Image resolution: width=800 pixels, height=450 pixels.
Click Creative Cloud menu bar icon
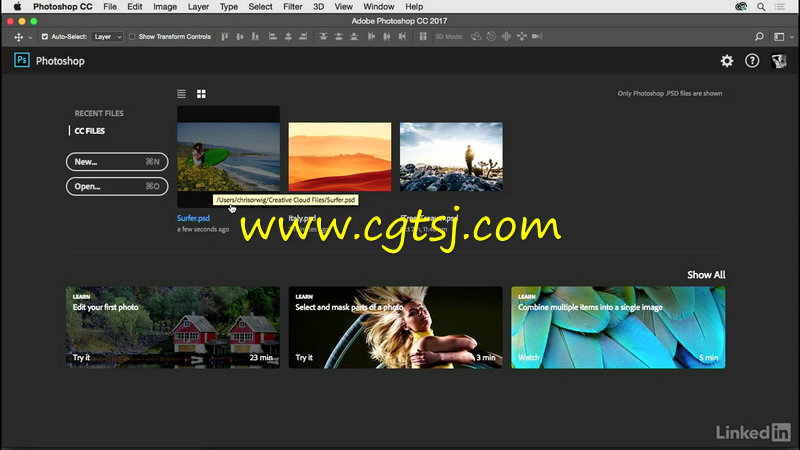[741, 7]
